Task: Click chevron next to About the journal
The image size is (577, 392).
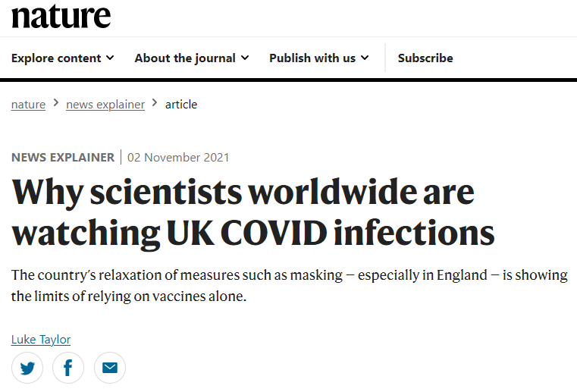Action: (245, 58)
